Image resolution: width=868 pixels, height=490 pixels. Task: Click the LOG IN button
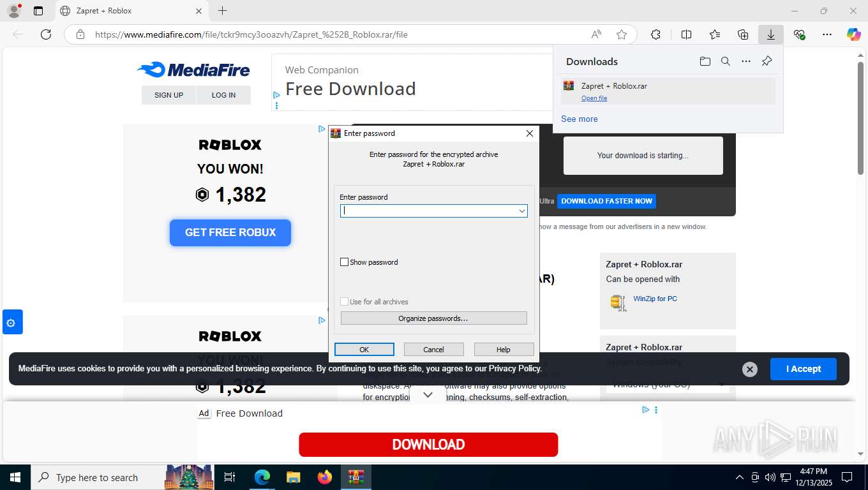(x=223, y=95)
